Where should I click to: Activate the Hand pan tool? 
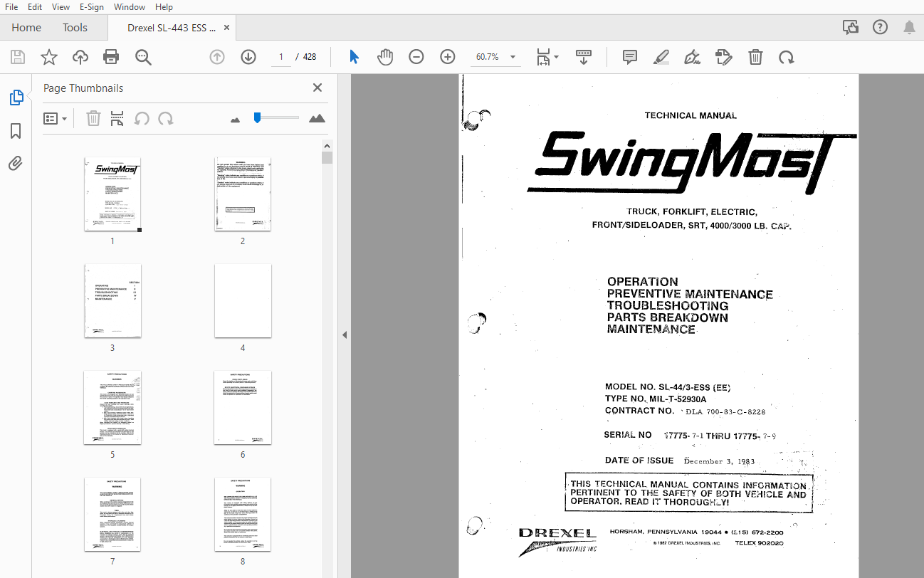pyautogui.click(x=385, y=57)
